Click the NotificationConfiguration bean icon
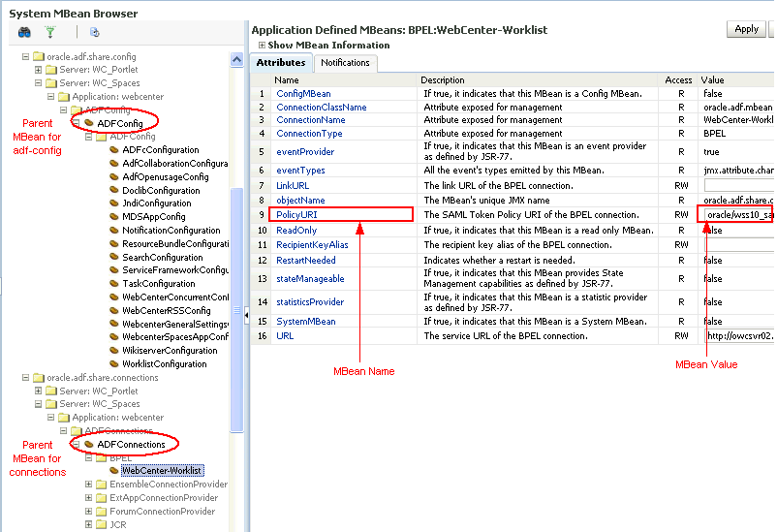 [x=114, y=230]
